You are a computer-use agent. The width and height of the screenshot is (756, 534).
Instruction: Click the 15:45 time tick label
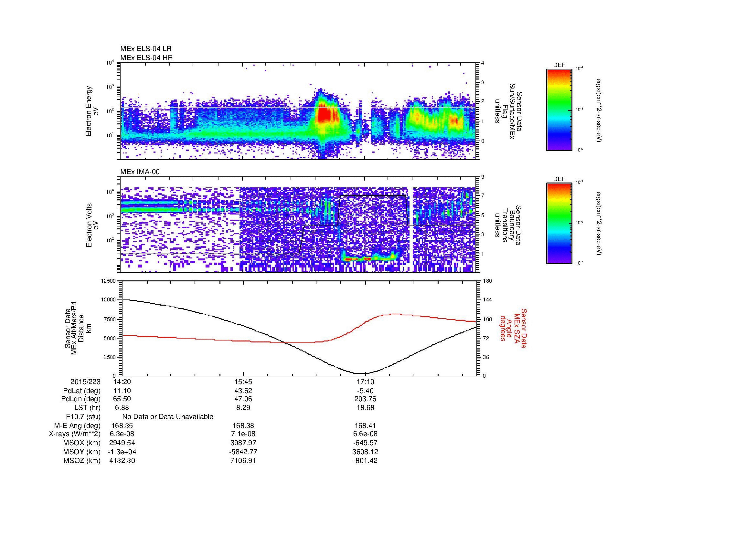pyautogui.click(x=243, y=382)
